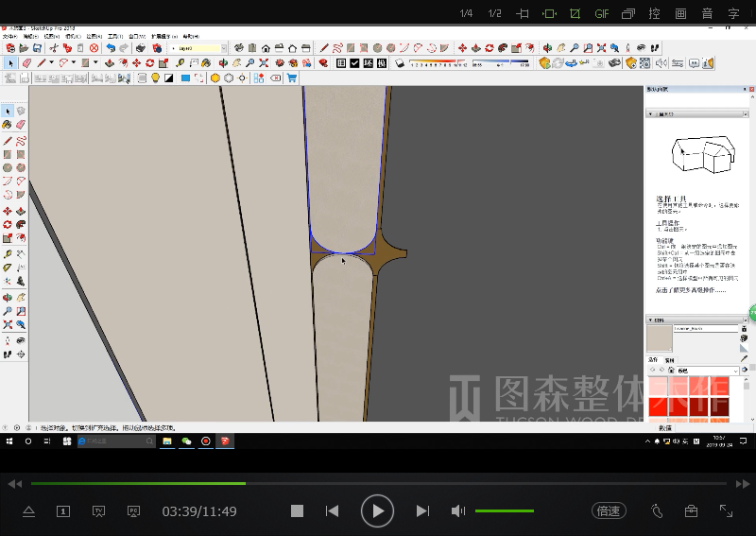
Task: Click the light bulb icon in the toolbar
Action: point(155,78)
